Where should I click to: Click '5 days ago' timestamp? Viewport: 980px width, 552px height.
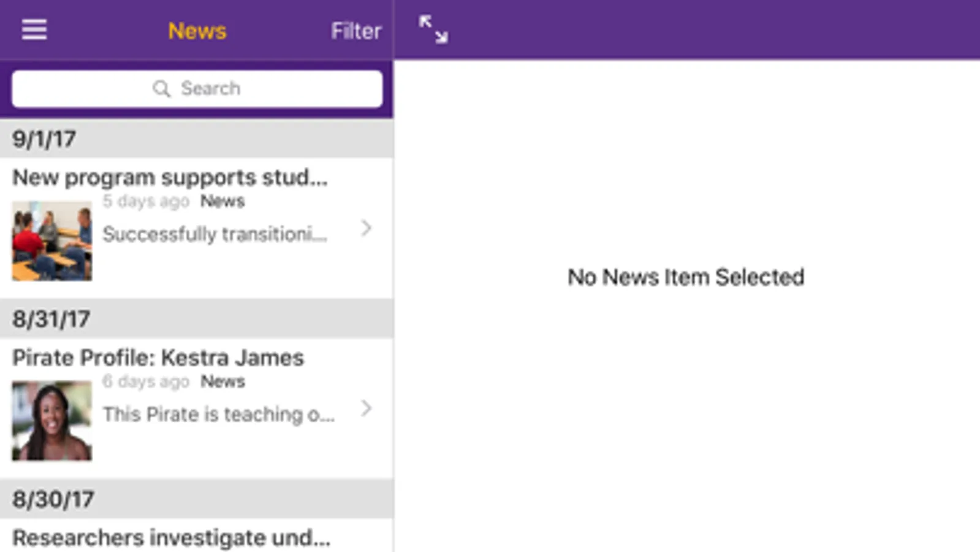coord(146,201)
